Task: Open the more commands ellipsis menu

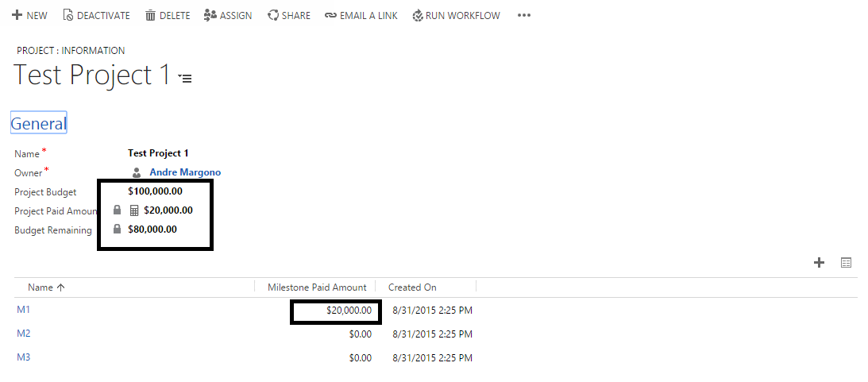Action: pos(523,15)
